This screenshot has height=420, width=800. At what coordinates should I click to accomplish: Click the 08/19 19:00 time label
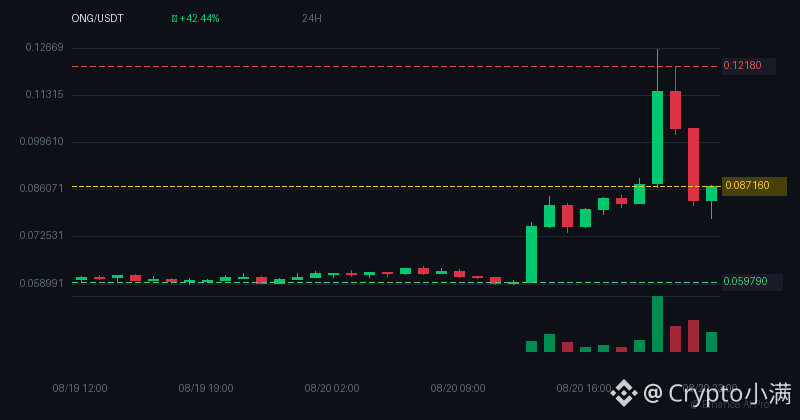point(206,388)
